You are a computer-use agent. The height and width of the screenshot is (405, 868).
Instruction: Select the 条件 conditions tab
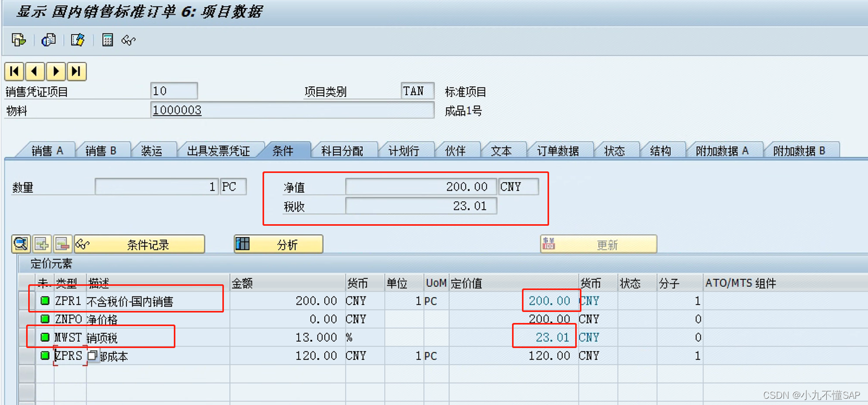(283, 151)
